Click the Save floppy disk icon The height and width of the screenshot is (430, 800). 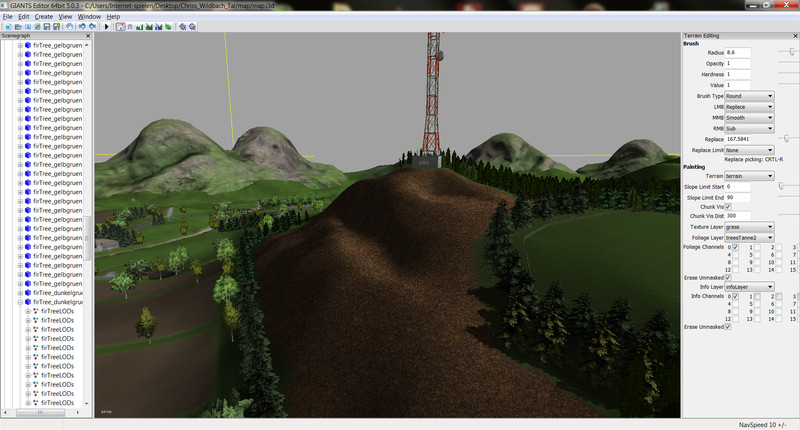[x=47, y=27]
